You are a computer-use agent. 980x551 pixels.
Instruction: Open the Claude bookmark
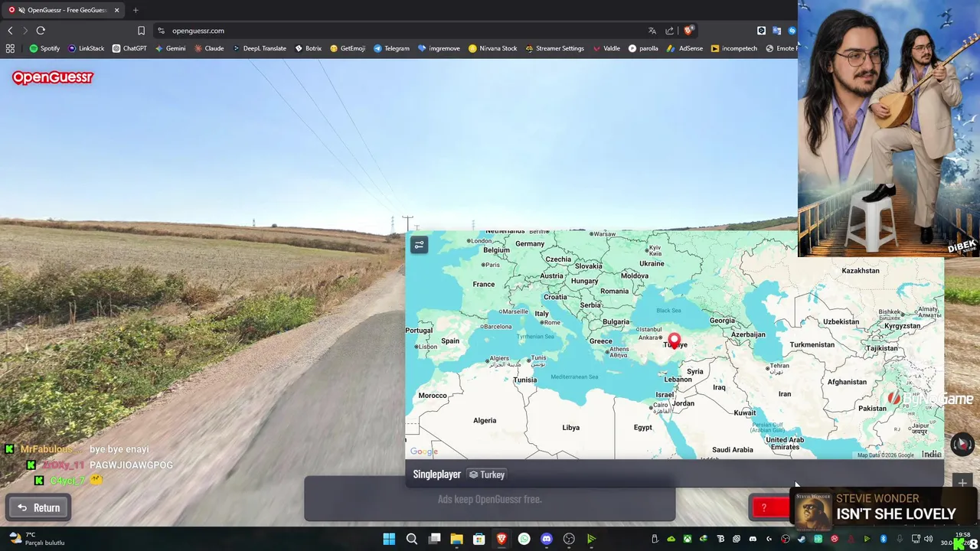[209, 48]
